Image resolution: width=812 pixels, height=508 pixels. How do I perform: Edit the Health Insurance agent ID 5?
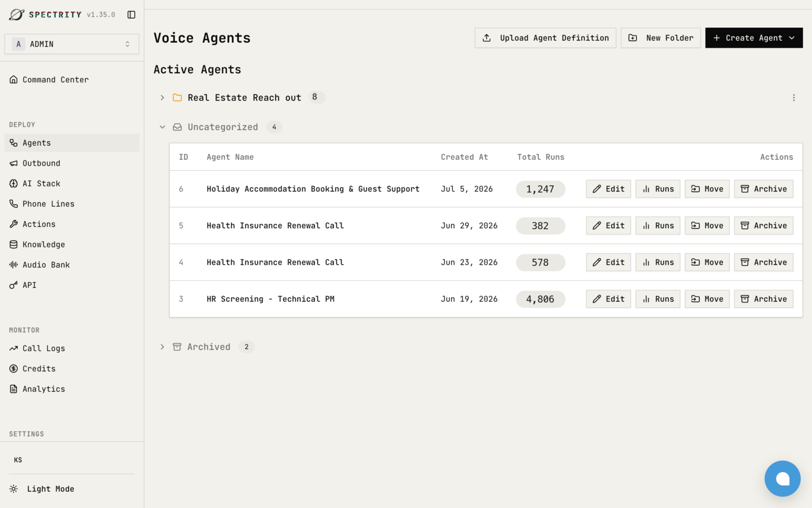[x=608, y=225]
